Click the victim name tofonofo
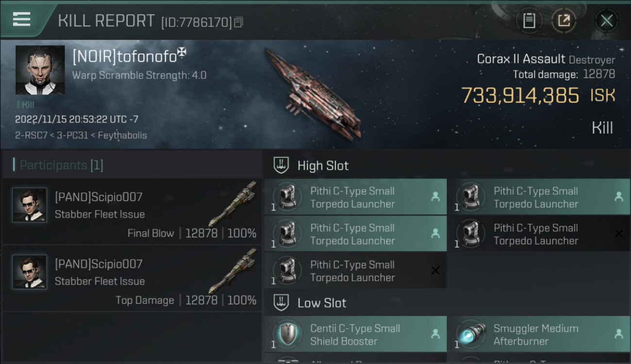Image resolution: width=631 pixels, height=364 pixels. point(124,57)
